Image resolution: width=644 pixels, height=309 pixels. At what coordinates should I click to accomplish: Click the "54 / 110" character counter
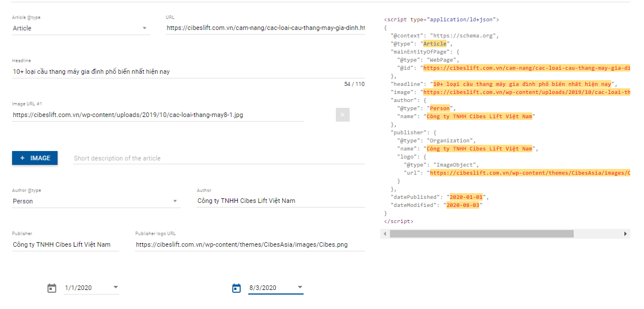354,84
